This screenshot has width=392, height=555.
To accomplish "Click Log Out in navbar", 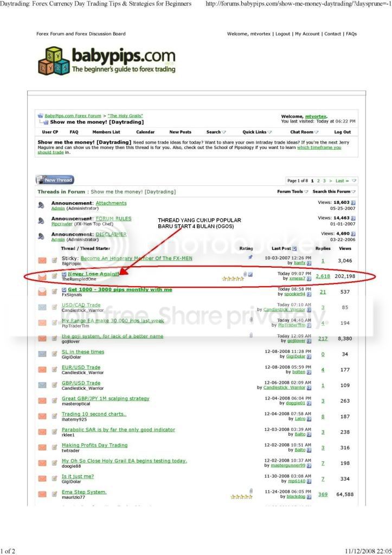I will tap(343, 132).
